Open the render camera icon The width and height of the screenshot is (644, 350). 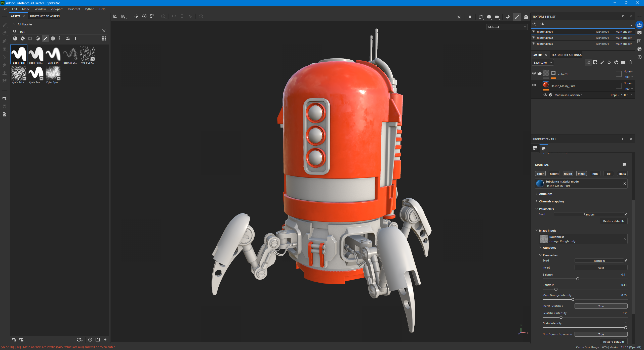coord(526,17)
